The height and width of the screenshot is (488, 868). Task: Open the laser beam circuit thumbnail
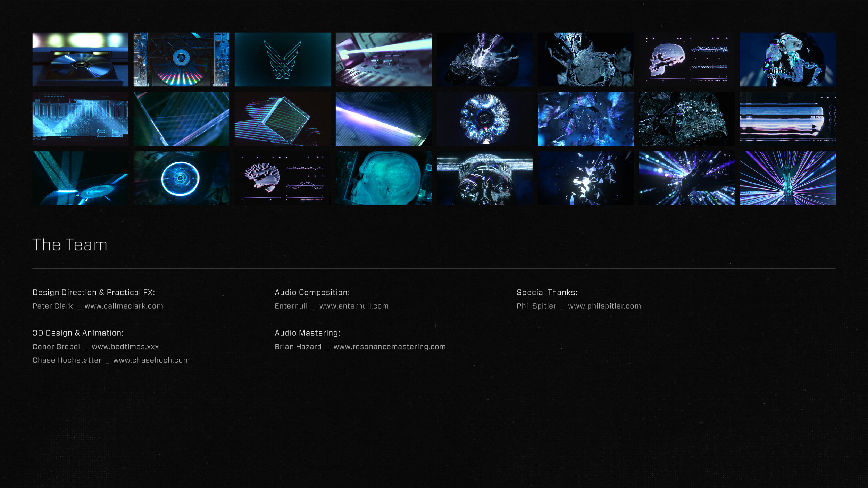(x=383, y=59)
